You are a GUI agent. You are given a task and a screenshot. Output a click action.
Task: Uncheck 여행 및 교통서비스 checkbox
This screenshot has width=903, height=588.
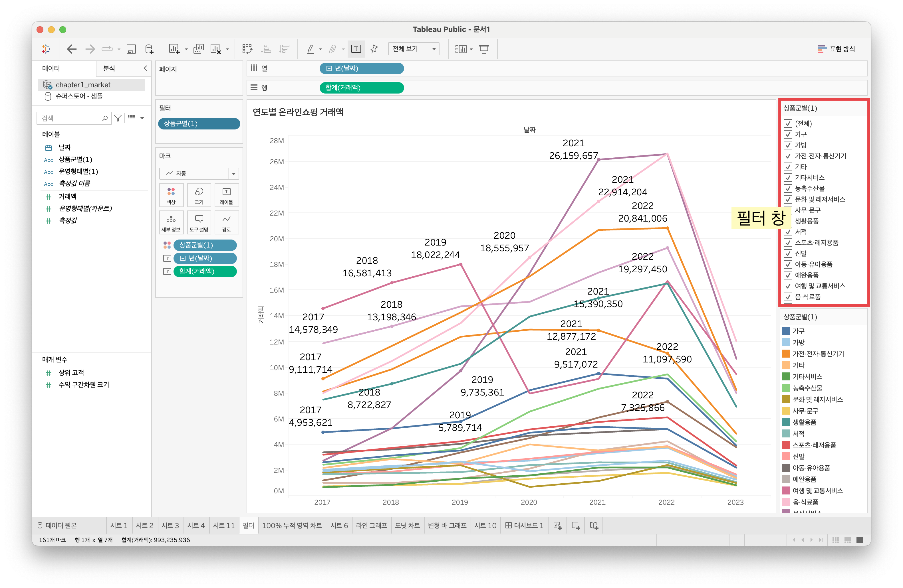click(x=788, y=286)
